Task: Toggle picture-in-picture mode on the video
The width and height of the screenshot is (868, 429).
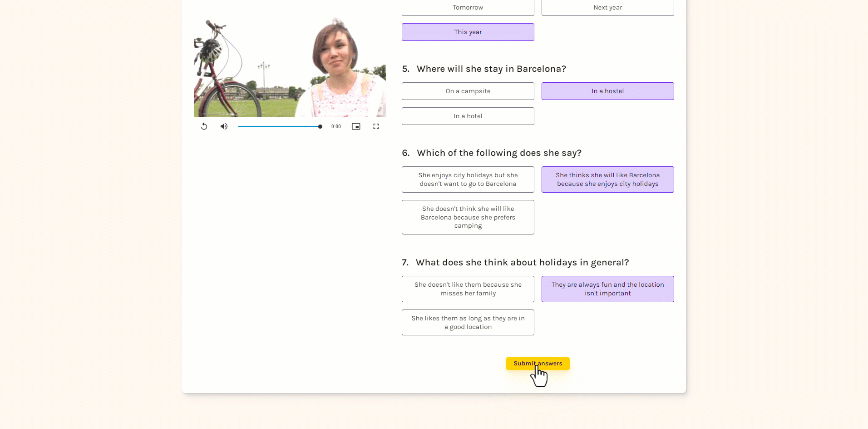Action: click(356, 126)
